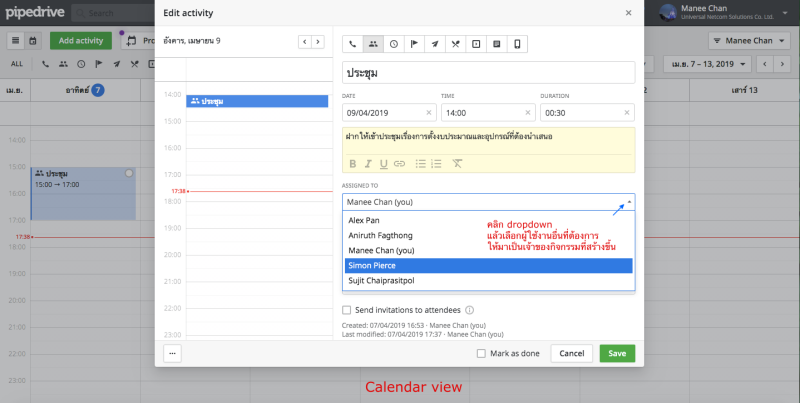Select the Meeting activity type icon in dialog
This screenshot has height=403, width=800.
(373, 44)
